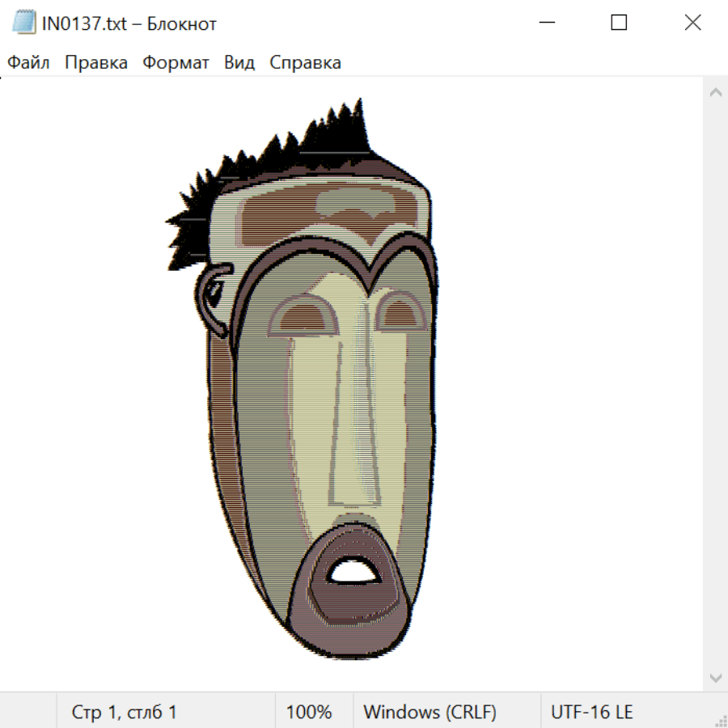Open the Файл menu
Image resolution: width=728 pixels, height=728 pixels.
(28, 63)
